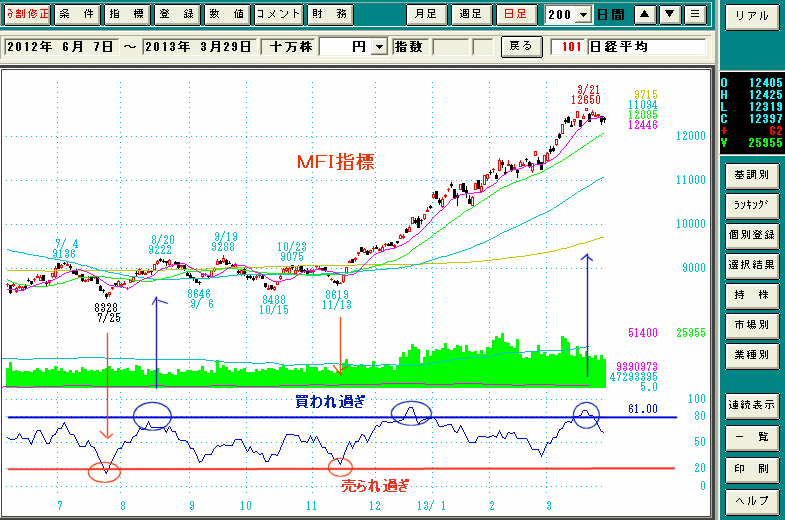Screen dimensions: 785x520
Task: Click the 9/19 9288 peak label
Action: click(x=224, y=242)
